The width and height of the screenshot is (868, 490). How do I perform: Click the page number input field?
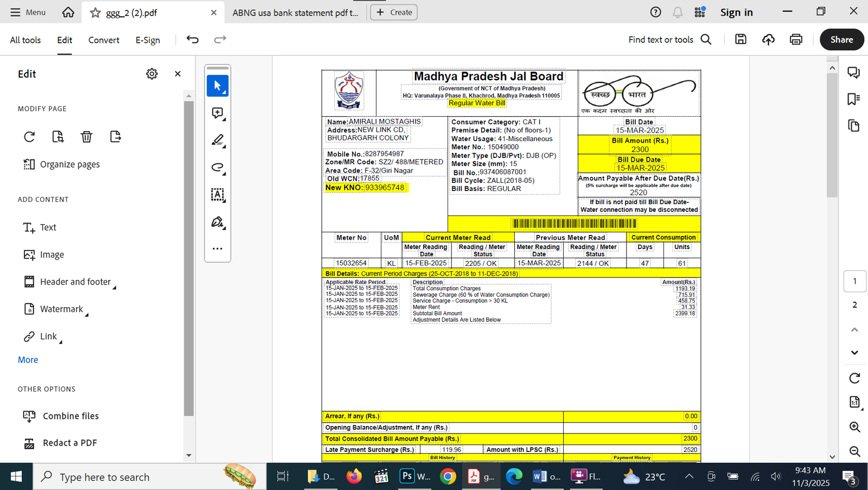coord(855,281)
